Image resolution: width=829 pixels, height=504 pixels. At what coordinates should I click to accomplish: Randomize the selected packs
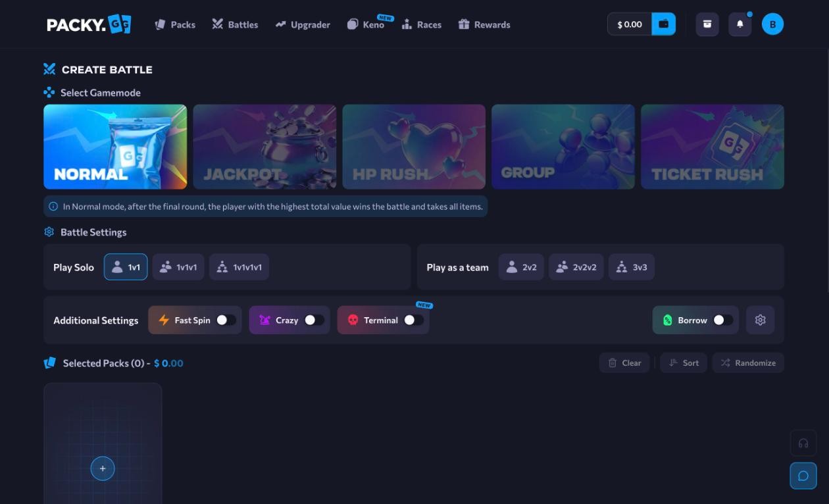748,363
